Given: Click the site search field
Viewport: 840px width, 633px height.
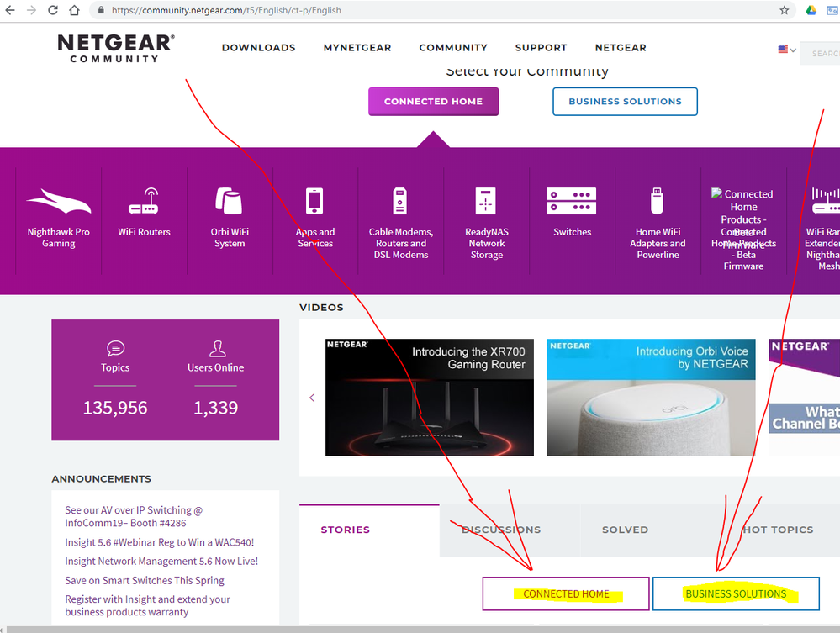Looking at the screenshot, I should (x=820, y=54).
